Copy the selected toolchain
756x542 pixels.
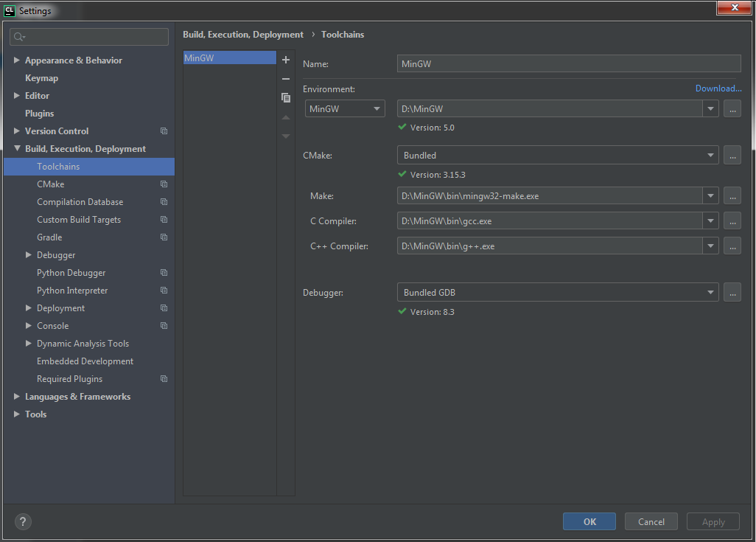(286, 98)
